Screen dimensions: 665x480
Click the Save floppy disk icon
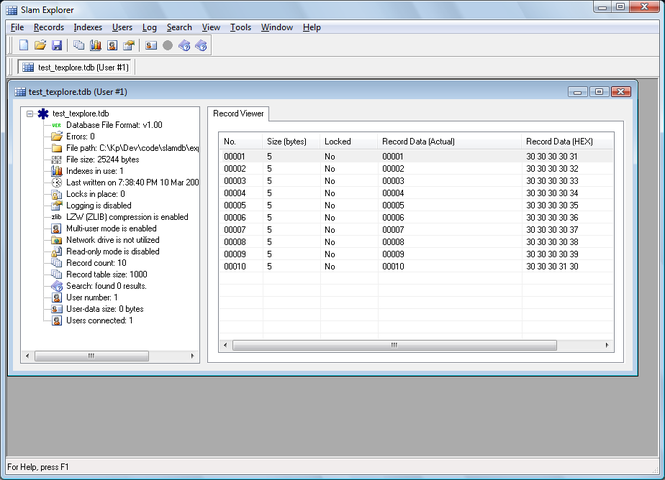[57, 45]
